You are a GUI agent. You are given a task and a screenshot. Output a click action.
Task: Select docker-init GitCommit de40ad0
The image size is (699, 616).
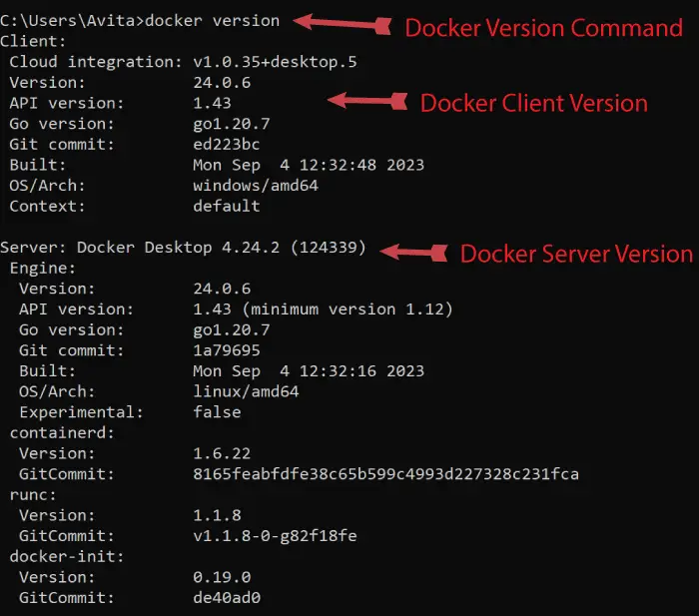coord(227,598)
